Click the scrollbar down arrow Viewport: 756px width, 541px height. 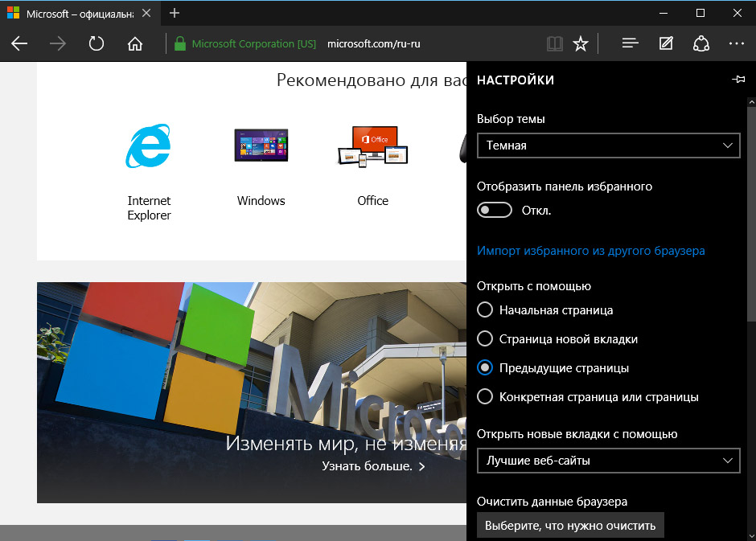click(x=752, y=535)
